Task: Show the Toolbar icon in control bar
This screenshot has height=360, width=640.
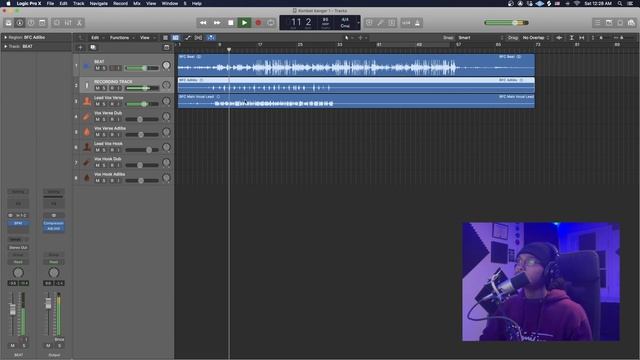Action: (42, 23)
